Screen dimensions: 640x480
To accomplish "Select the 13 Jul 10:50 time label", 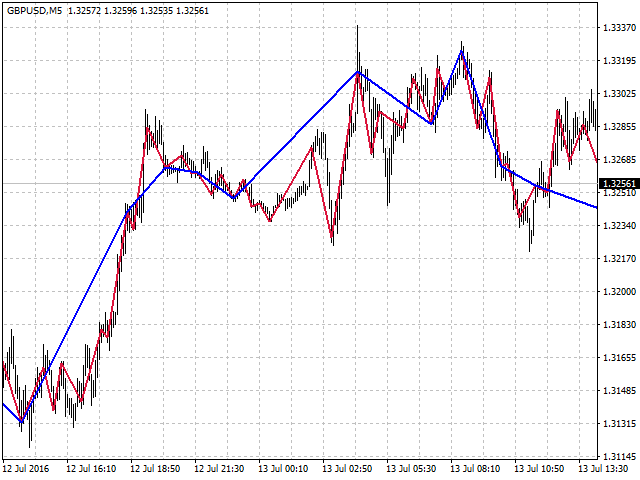I will pyautogui.click(x=539, y=469).
